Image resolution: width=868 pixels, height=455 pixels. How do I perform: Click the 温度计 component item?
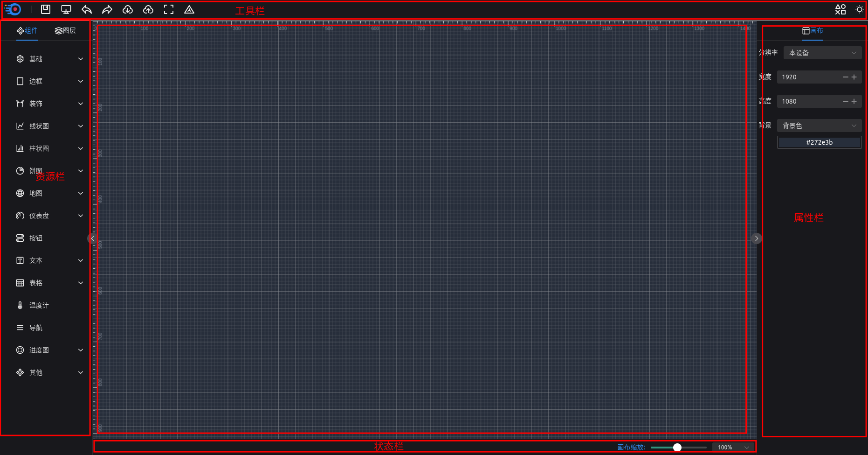pyautogui.click(x=39, y=305)
